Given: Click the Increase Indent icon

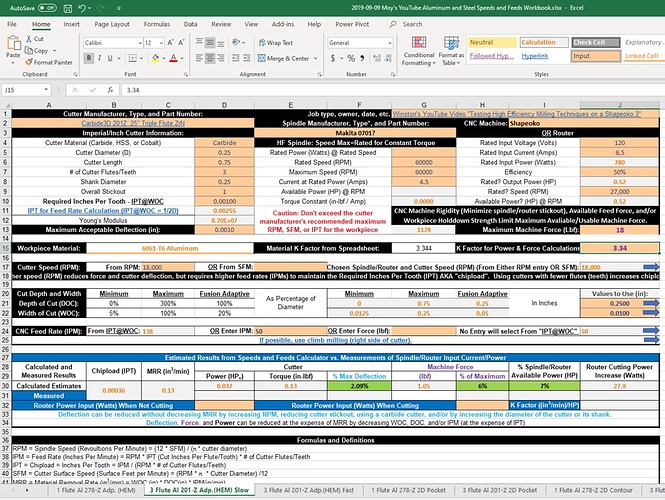Looking at the screenshot, I should coord(246,58).
